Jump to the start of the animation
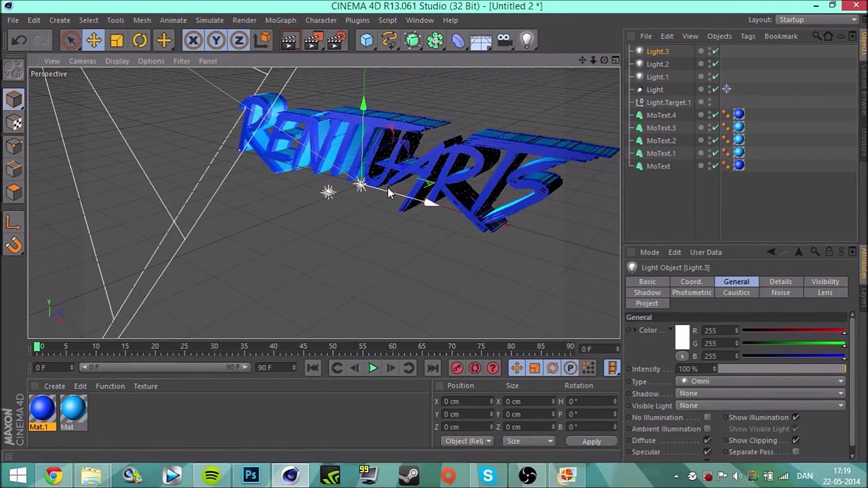 click(313, 368)
